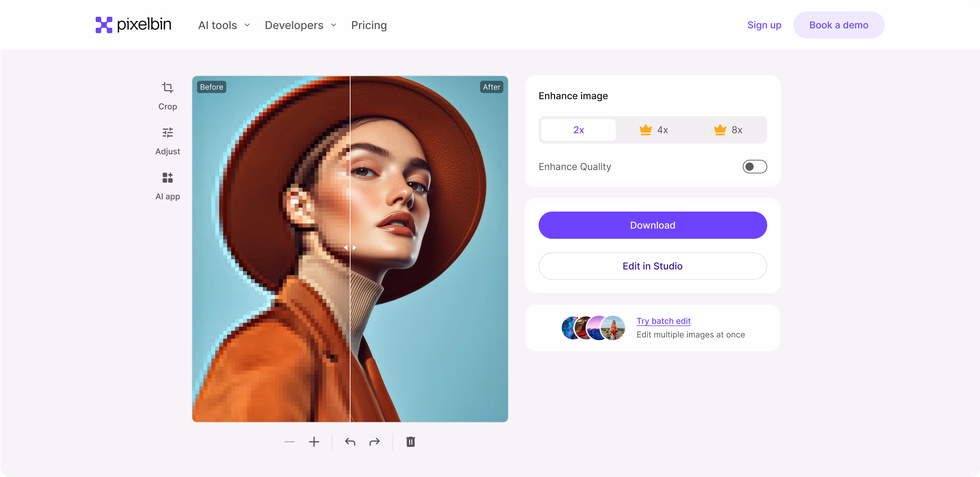The height and width of the screenshot is (477, 980).
Task: Zoom in with the plus icon
Action: pyautogui.click(x=314, y=442)
